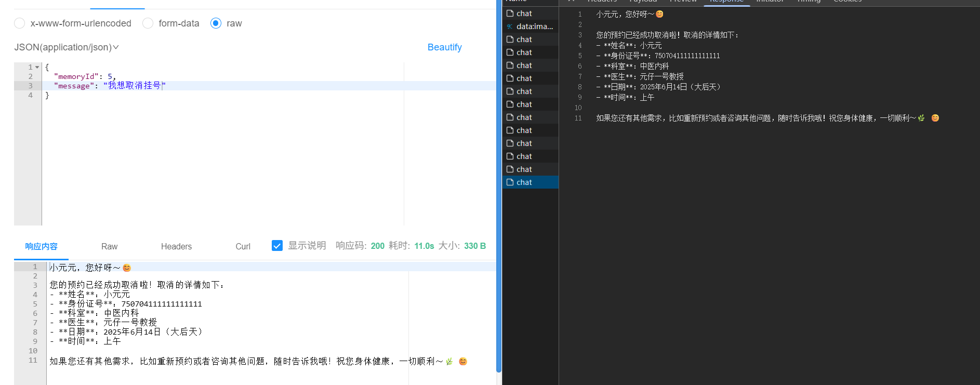
Task: Click the Beautify link
Action: [444, 47]
